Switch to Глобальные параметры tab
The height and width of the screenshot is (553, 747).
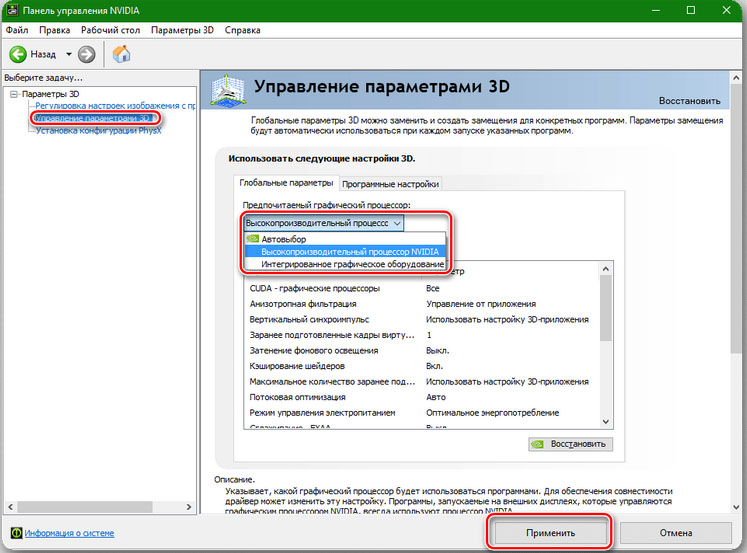click(x=286, y=183)
